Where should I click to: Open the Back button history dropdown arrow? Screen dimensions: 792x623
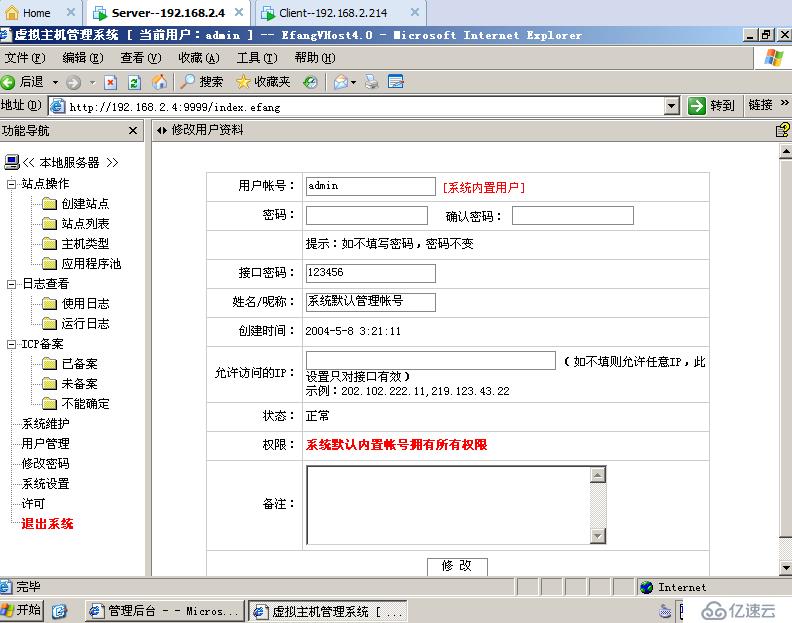[x=55, y=82]
